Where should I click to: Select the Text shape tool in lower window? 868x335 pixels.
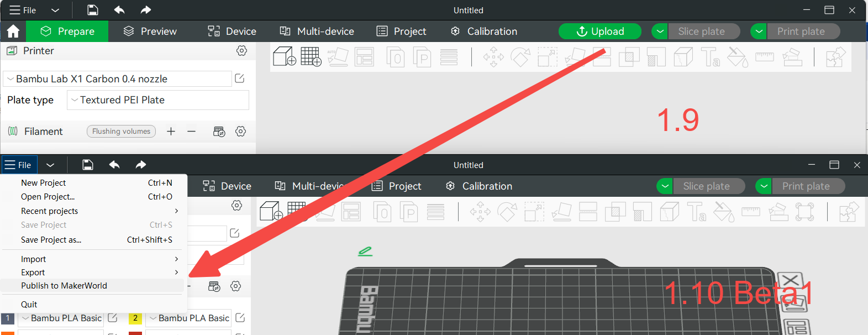tap(696, 211)
